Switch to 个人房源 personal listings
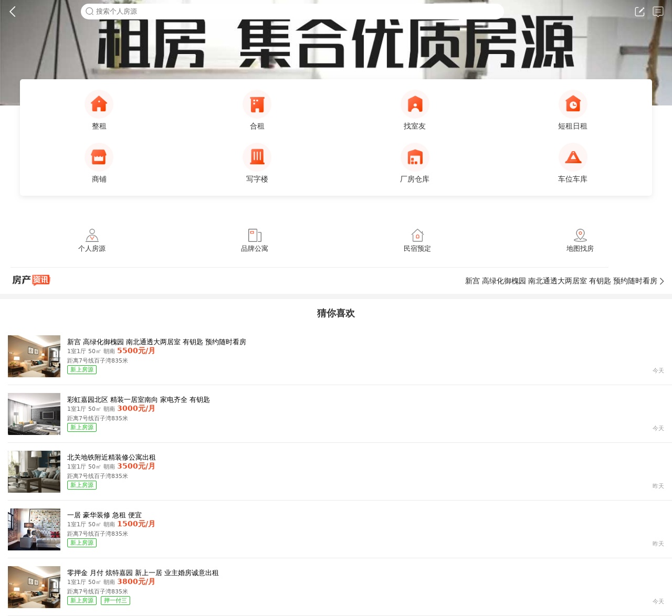This screenshot has width=672, height=616. pos(92,240)
